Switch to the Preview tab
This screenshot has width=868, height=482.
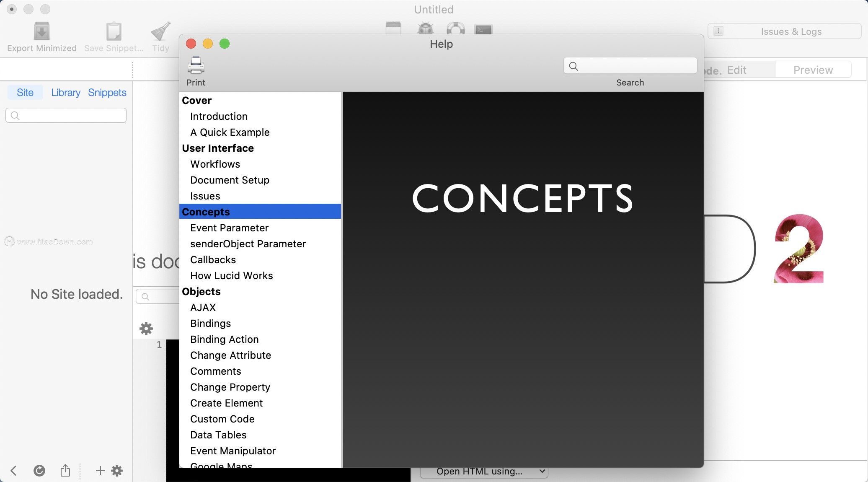click(813, 70)
